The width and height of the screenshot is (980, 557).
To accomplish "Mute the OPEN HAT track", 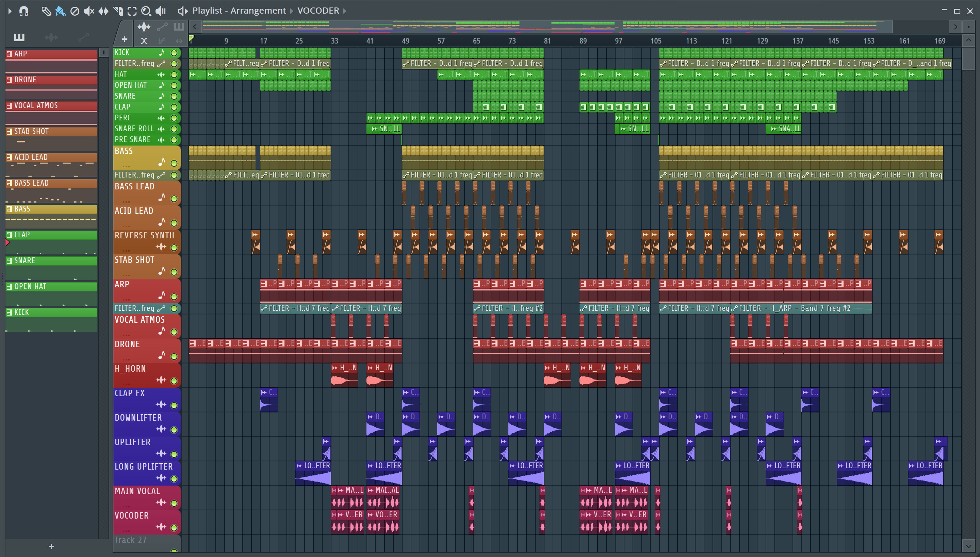I will [174, 85].
